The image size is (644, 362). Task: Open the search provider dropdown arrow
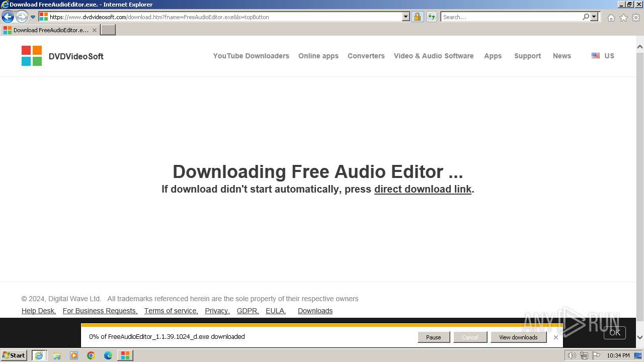click(x=594, y=17)
